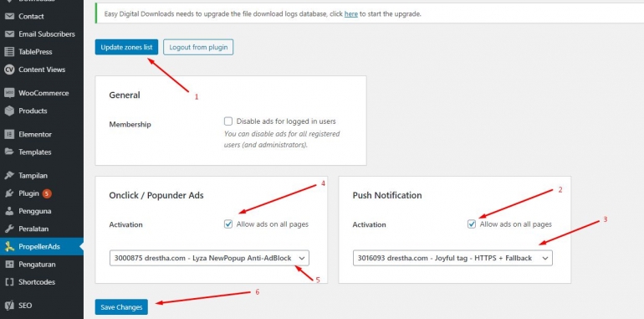Image resolution: width=644 pixels, height=319 pixels.
Task: Click the Content Views CV icon
Action: click(x=9, y=69)
